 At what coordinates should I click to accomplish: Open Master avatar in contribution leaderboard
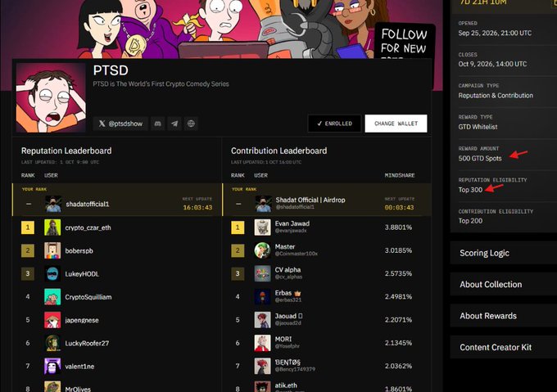(x=262, y=250)
